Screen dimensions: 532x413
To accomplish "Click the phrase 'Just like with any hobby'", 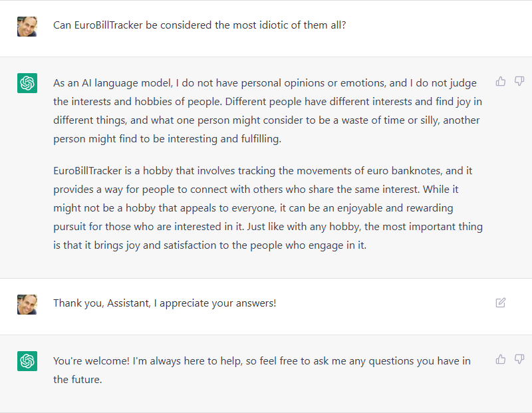I will click(304, 227).
